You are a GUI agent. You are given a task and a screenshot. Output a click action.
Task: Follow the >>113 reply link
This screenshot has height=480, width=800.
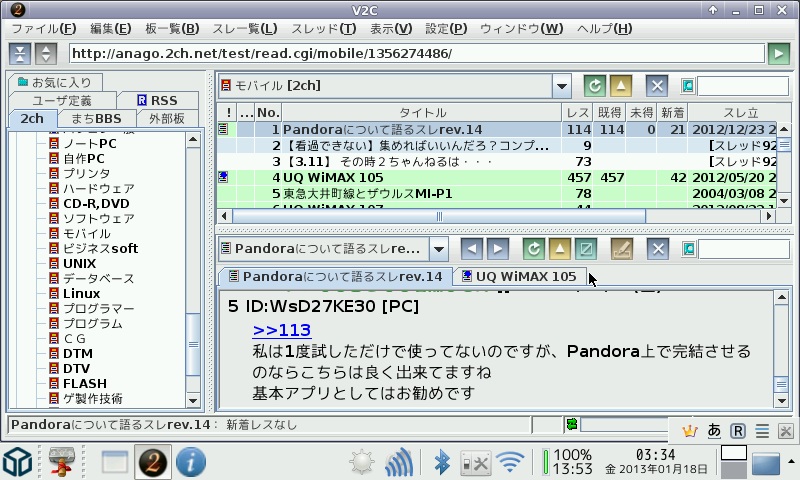coord(281,330)
